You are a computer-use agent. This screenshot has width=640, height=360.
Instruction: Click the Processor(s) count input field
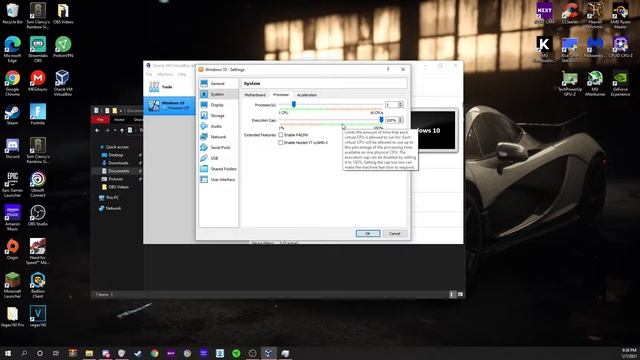392,104
